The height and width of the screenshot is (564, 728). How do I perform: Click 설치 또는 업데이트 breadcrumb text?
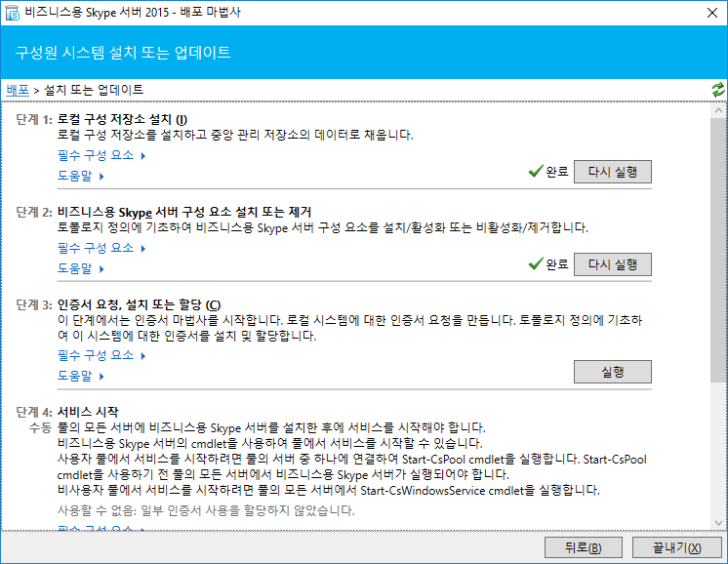(94, 90)
